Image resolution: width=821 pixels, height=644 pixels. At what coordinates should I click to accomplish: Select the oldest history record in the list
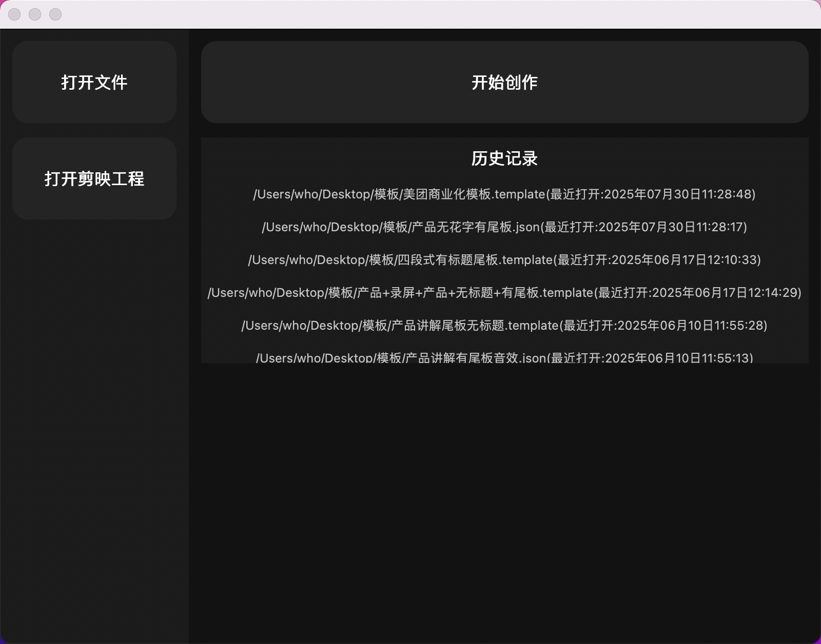click(x=505, y=357)
